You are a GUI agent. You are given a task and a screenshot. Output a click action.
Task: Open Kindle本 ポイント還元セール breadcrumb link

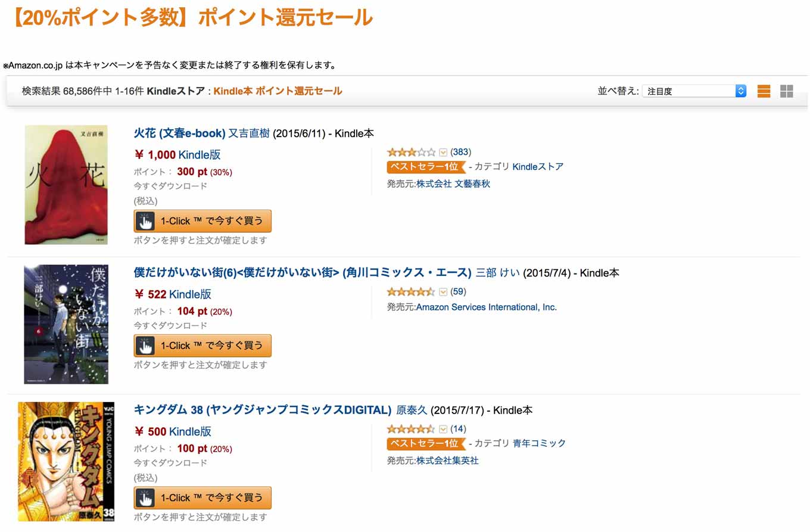pos(278,91)
